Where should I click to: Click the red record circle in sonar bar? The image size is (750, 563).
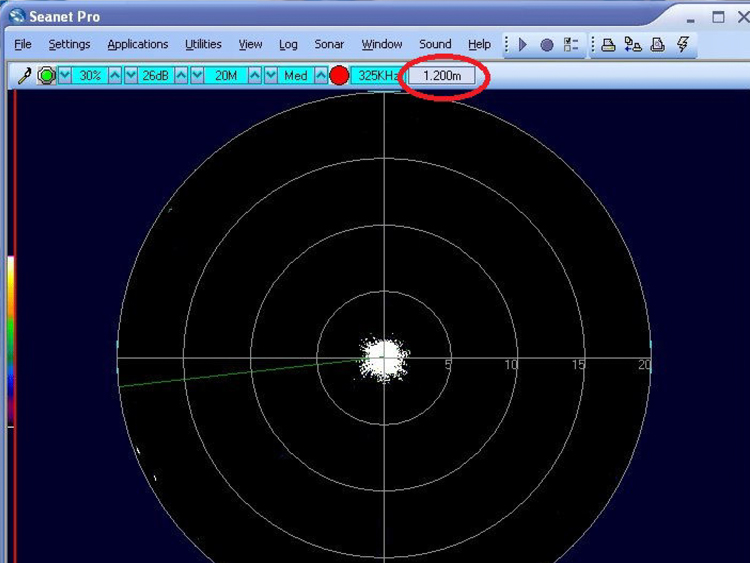(339, 76)
